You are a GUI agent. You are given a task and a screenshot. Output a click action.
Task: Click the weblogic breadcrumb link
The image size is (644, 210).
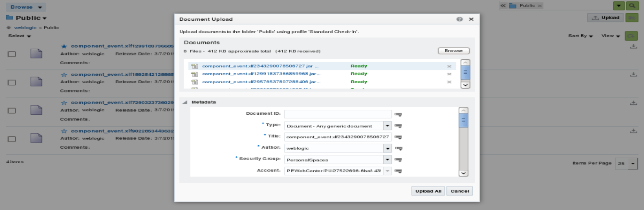pos(25,28)
